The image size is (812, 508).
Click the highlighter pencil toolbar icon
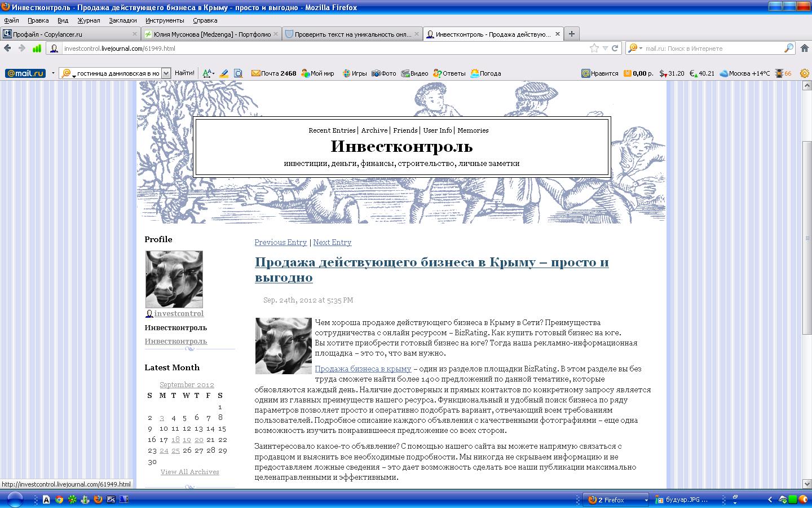(x=224, y=73)
